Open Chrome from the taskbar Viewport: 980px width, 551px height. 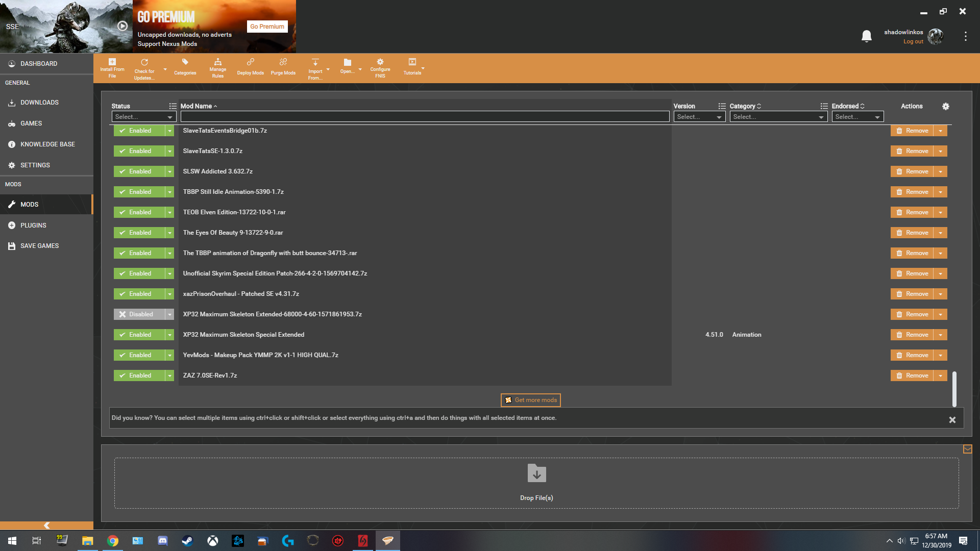coord(113,541)
